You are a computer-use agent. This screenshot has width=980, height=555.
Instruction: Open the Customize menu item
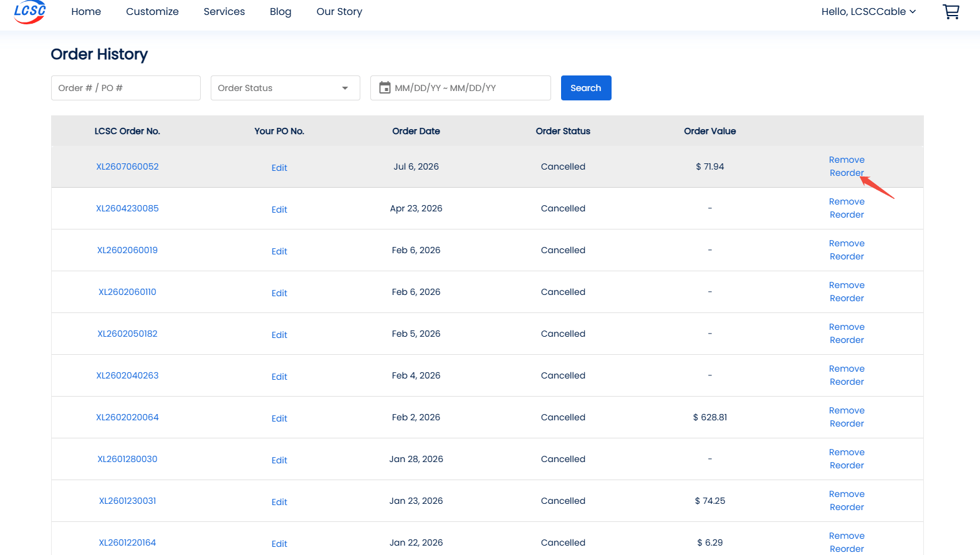(x=152, y=12)
